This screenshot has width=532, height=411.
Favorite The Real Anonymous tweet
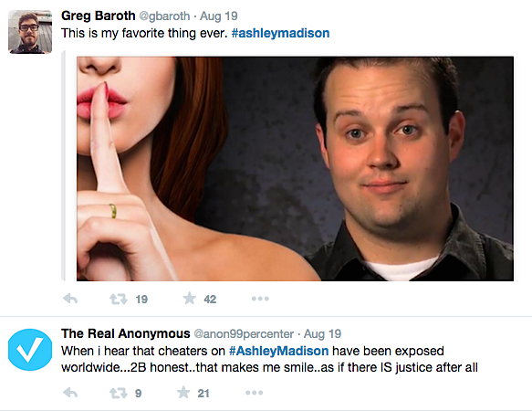click(x=183, y=393)
